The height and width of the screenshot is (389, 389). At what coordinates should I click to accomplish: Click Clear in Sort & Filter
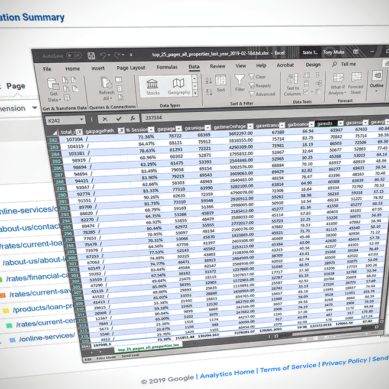(x=257, y=77)
